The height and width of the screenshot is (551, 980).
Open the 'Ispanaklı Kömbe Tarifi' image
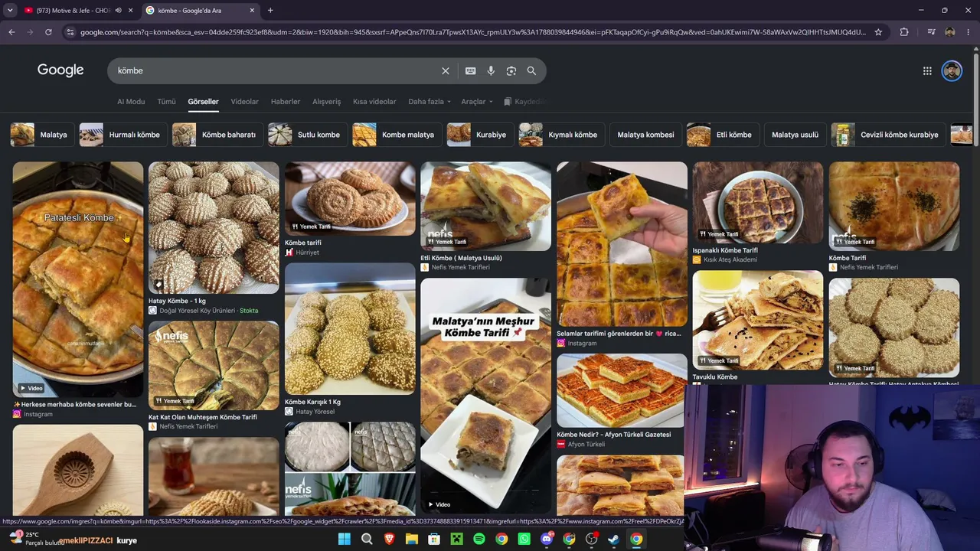[758, 202]
